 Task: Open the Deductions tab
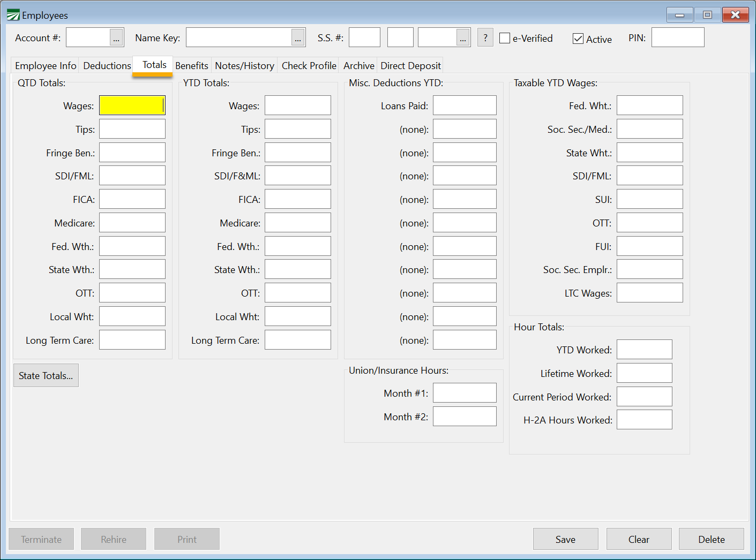(x=107, y=65)
